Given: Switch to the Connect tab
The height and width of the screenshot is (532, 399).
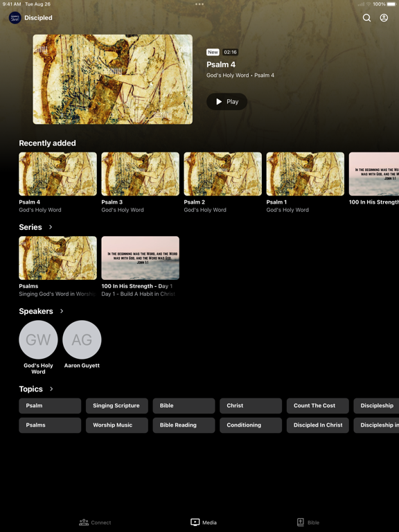Looking at the screenshot, I should [x=95, y=522].
